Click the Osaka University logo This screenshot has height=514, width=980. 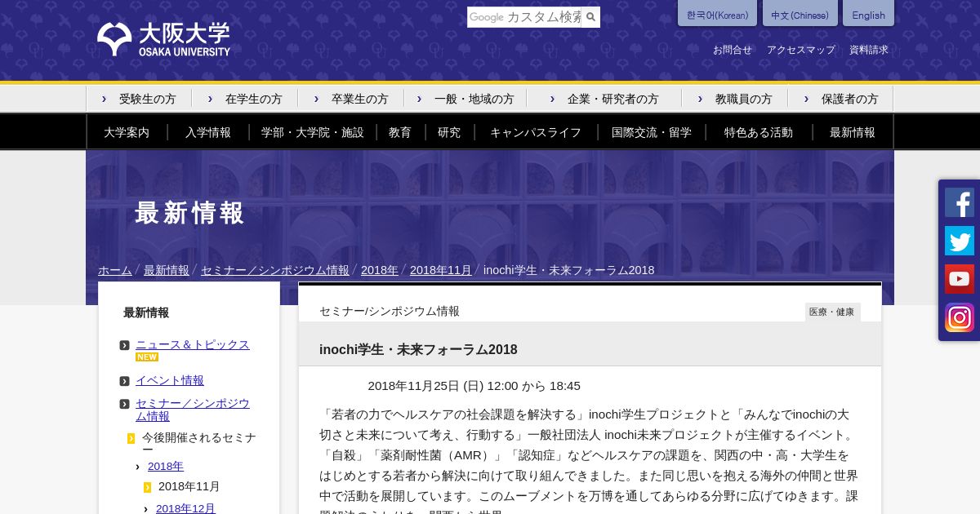pyautogui.click(x=163, y=39)
